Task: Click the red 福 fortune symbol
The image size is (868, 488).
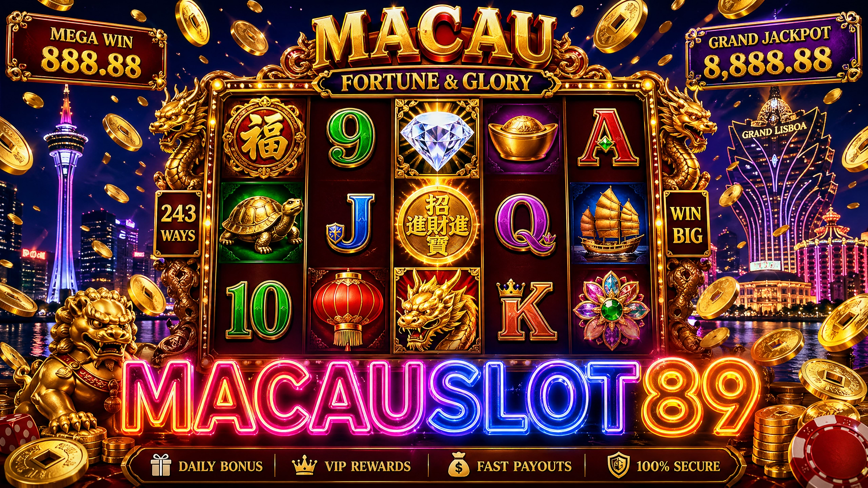Action: tap(263, 137)
